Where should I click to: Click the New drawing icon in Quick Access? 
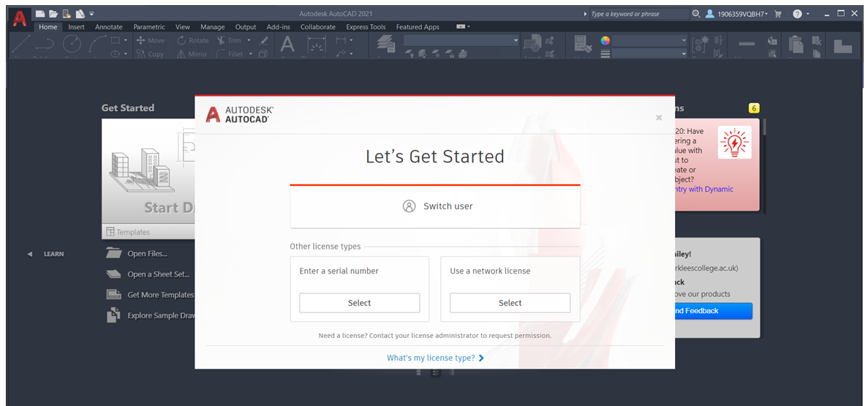tap(40, 13)
